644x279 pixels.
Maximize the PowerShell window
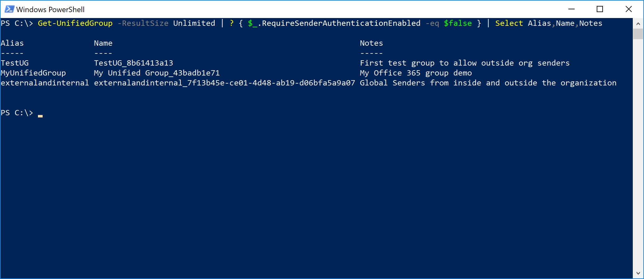(600, 9)
